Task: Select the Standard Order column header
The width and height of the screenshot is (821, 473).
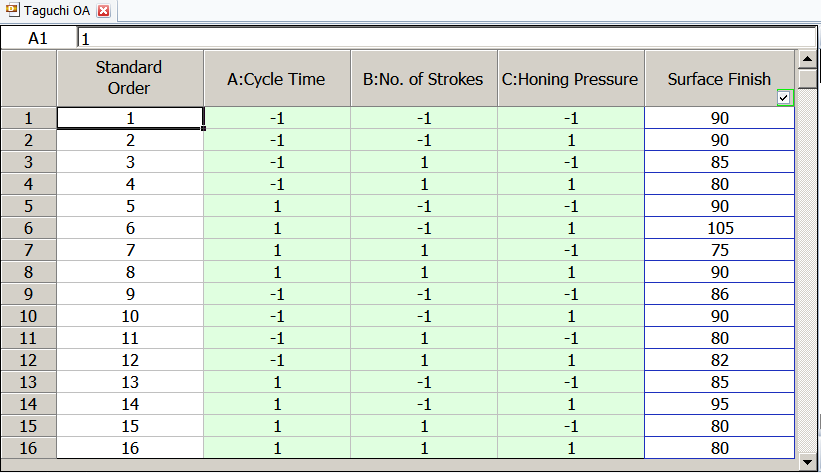Action: tap(130, 78)
